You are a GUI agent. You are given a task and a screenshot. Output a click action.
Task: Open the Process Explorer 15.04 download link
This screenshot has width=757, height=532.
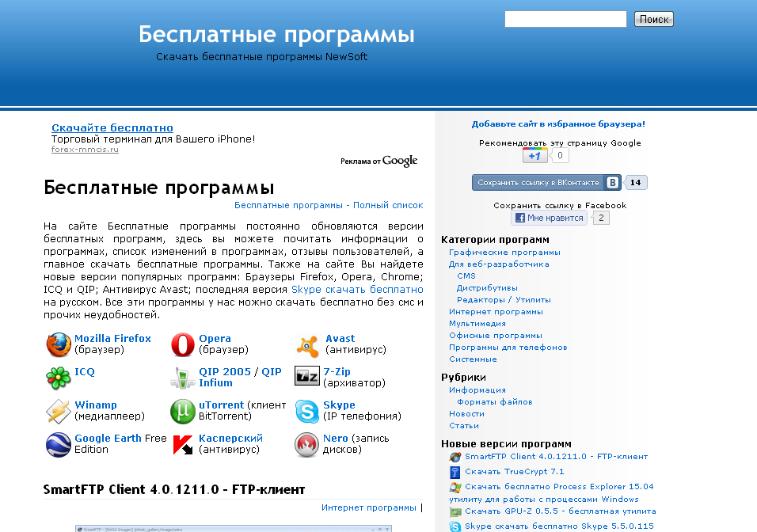[551, 493]
